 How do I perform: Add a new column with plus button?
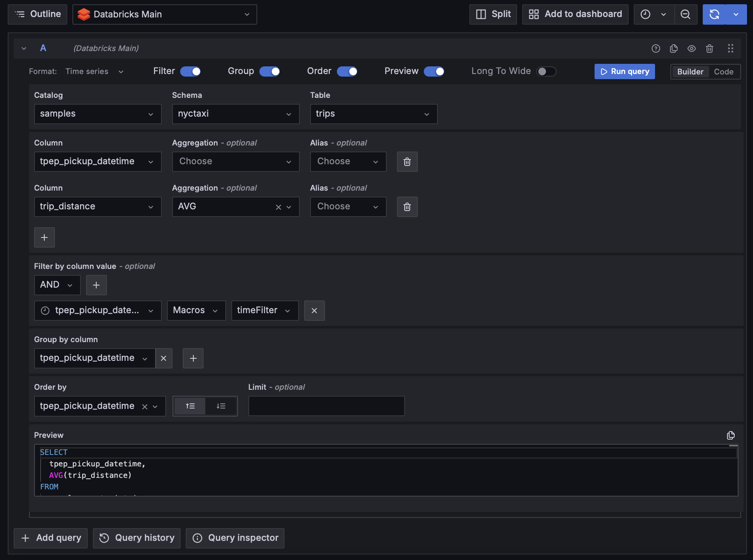(x=44, y=237)
